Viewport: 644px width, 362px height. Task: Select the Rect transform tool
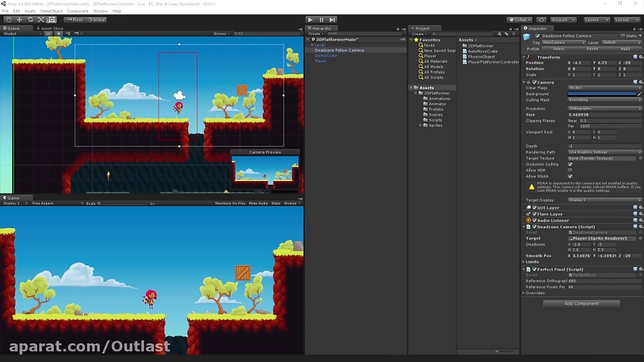coord(52,20)
